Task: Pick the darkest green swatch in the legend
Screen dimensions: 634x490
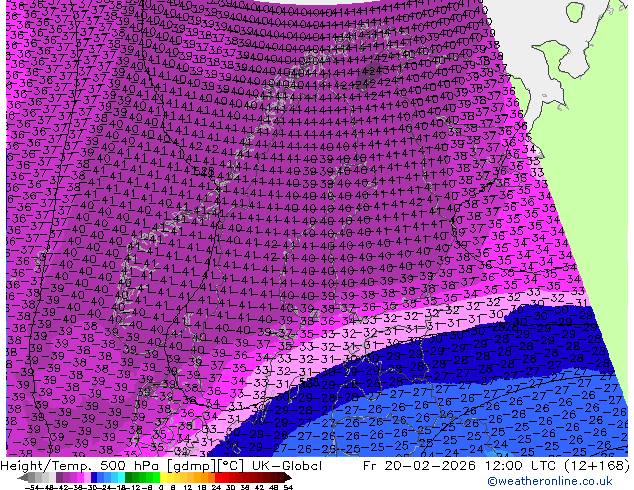Action: (x=129, y=477)
